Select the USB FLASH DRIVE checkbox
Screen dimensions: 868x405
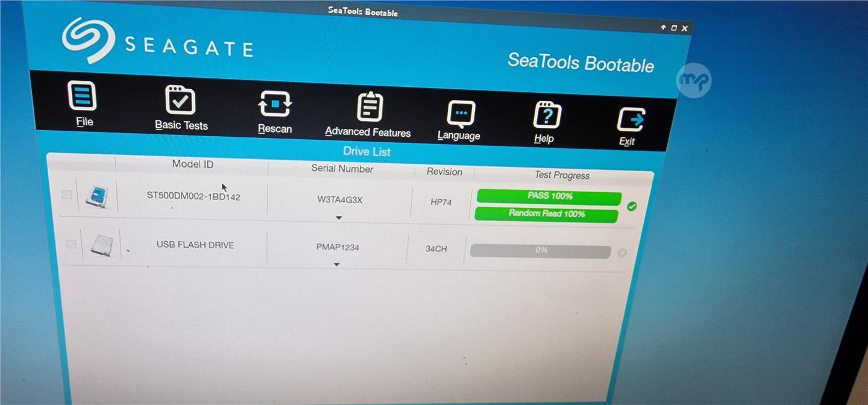coord(71,244)
